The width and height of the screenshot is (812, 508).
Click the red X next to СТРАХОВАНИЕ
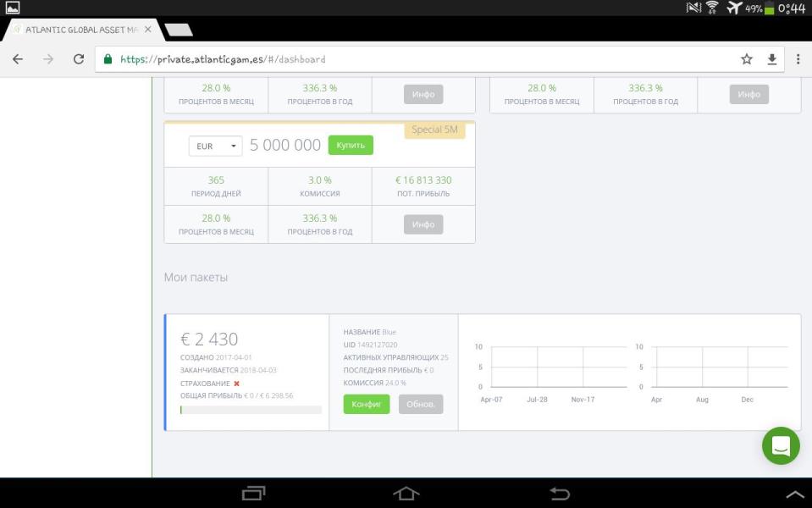coord(237,384)
